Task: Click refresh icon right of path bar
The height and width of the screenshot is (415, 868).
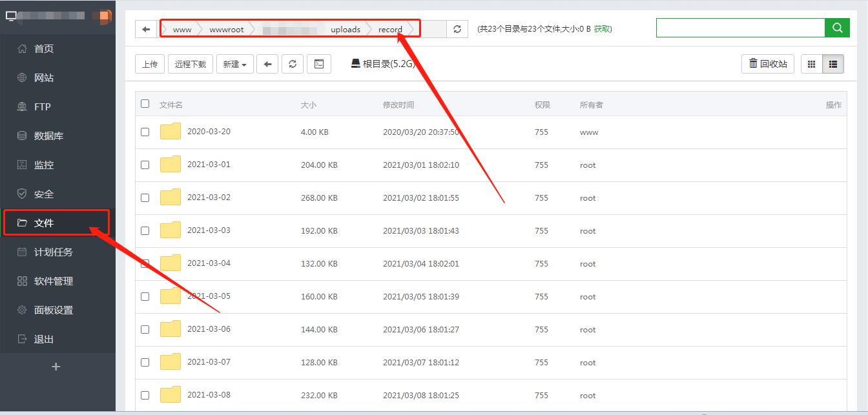Action: tap(457, 29)
